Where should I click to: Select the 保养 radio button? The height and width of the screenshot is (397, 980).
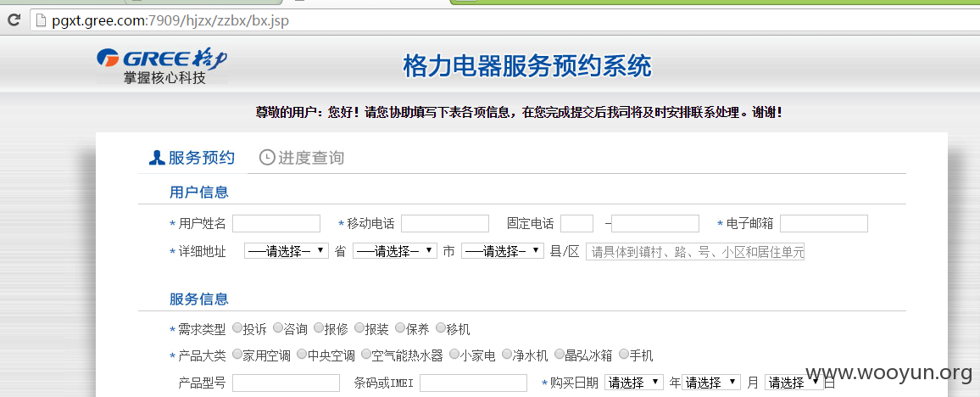coord(400,327)
